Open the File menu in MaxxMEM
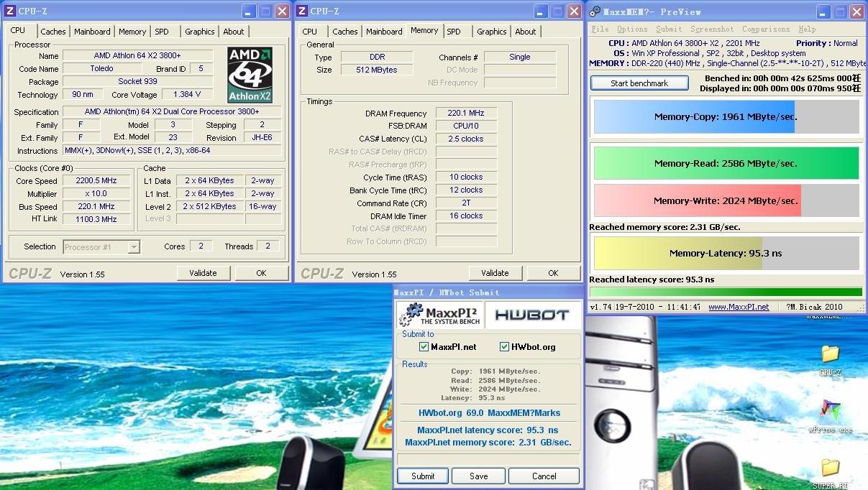The width and height of the screenshot is (868, 490). (x=600, y=29)
